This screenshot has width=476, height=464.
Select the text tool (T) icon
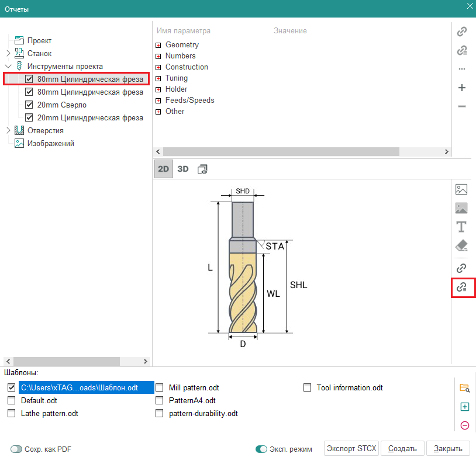point(461,227)
